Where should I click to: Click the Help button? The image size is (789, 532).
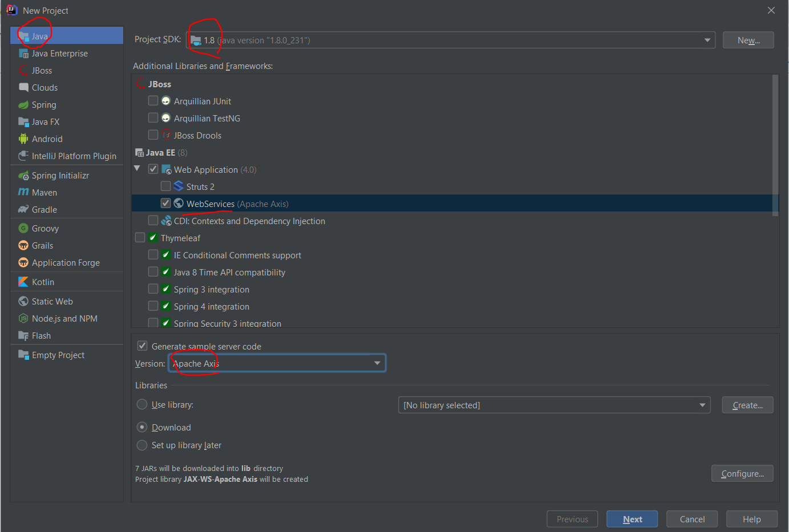click(751, 519)
